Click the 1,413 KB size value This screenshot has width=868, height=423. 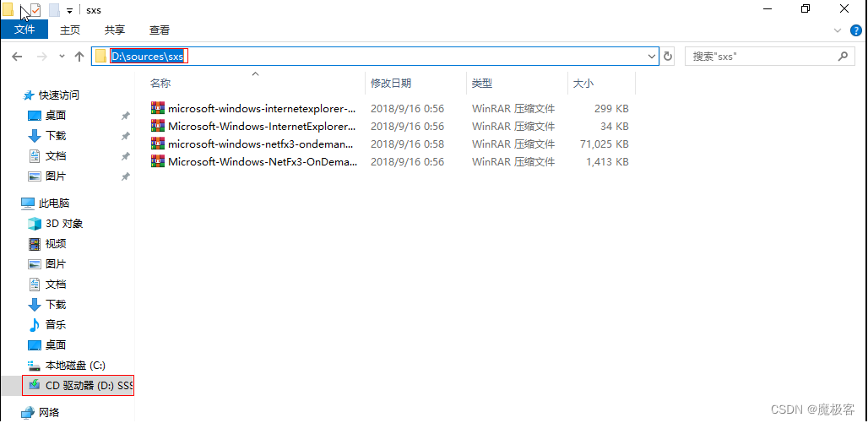[607, 161]
